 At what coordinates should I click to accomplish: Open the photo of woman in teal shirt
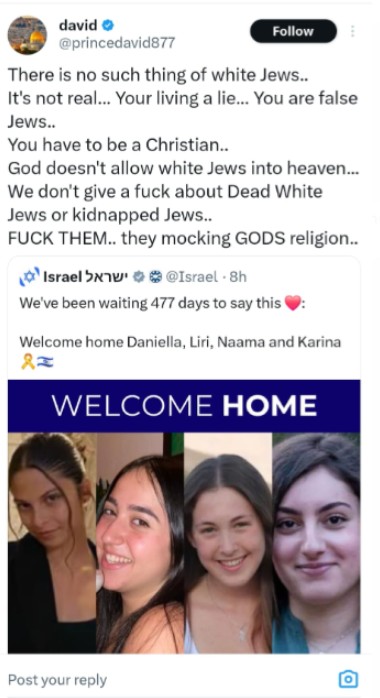[x=316, y=543]
